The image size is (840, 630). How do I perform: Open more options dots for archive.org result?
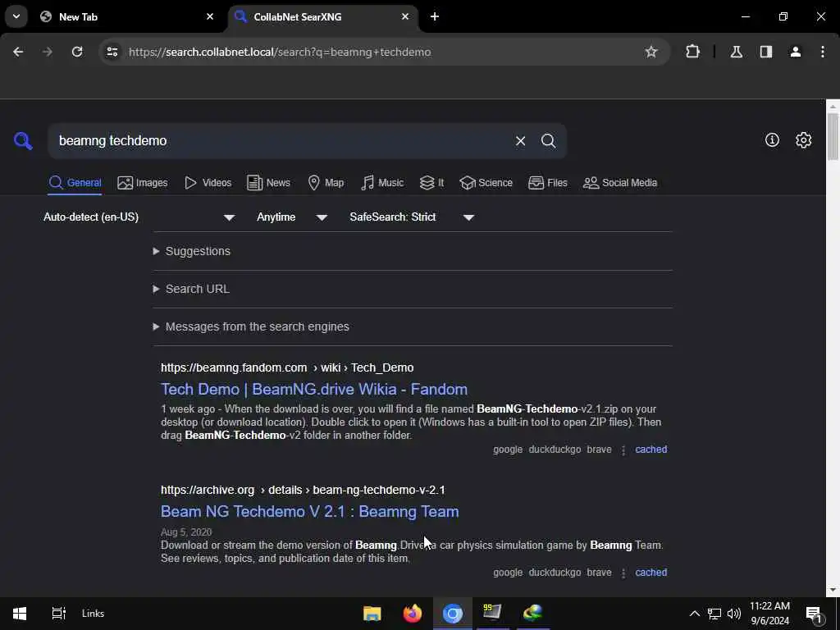[x=623, y=573]
